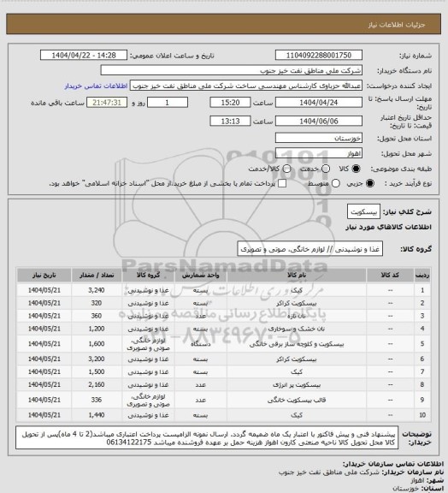448x493 pixels.
Task: Click the deadline time field 15:20
Action: tap(230, 103)
